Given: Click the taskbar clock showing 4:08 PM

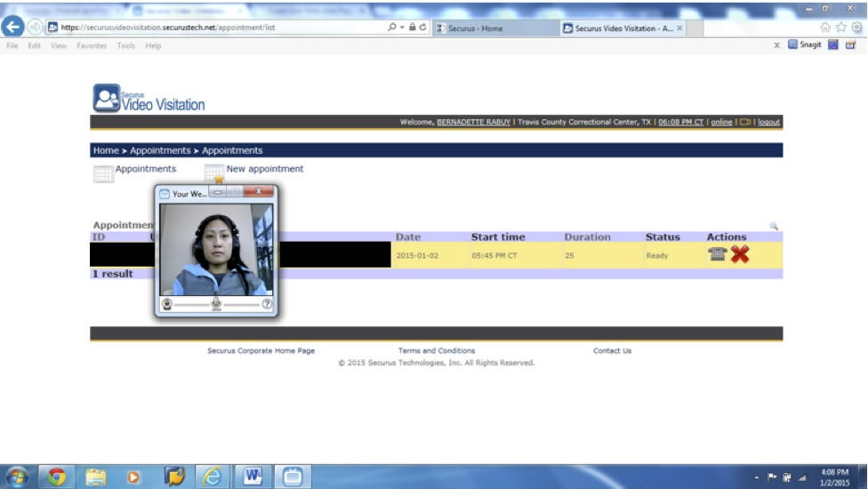Looking at the screenshot, I should click(834, 477).
